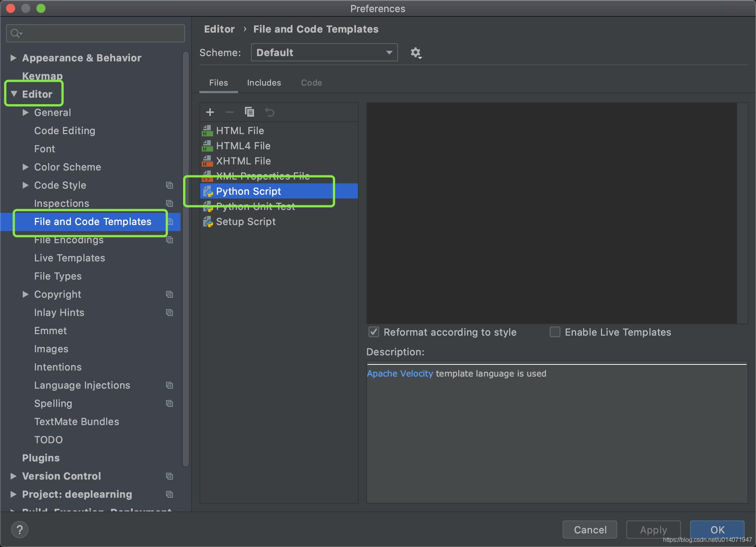The image size is (756, 547).
Task: Switch to the Code tab
Action: [311, 82]
